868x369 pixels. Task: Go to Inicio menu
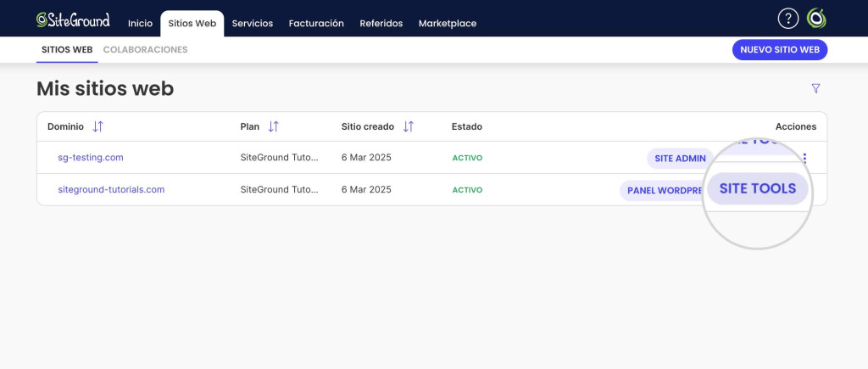pos(140,23)
